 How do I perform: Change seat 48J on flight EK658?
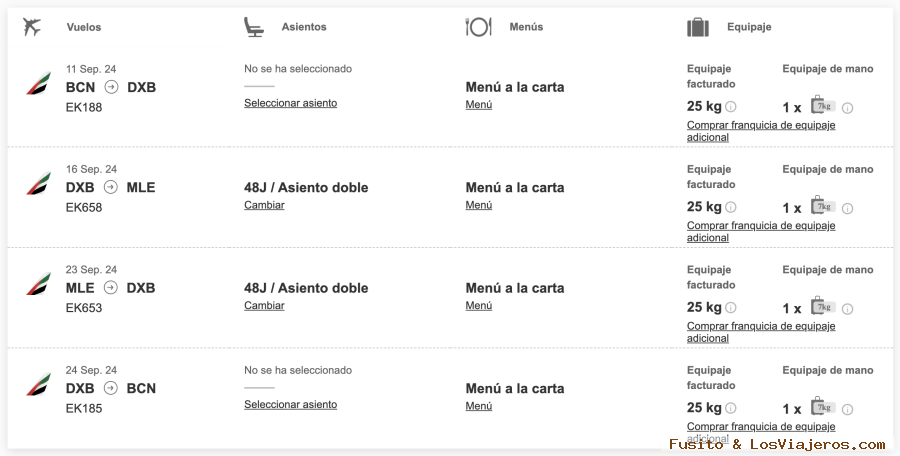click(264, 205)
